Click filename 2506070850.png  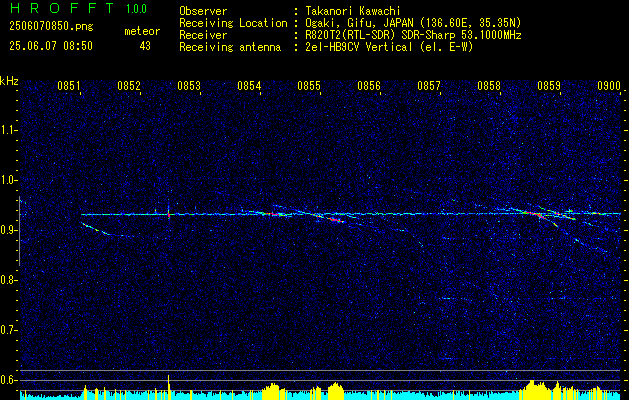pyautogui.click(x=51, y=27)
